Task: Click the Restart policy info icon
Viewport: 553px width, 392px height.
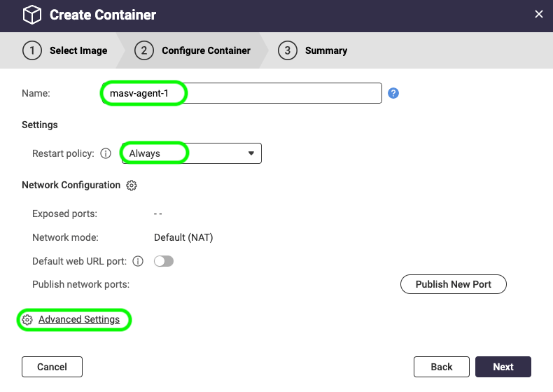Action: point(106,153)
